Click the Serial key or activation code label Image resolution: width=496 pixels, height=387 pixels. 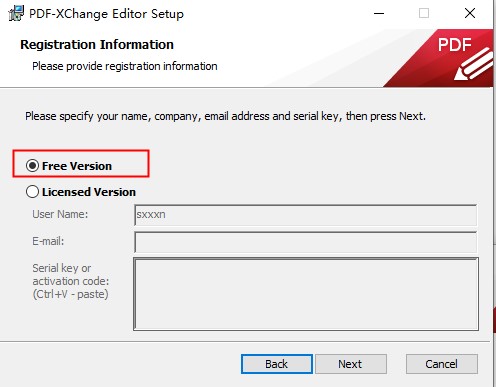pos(71,281)
